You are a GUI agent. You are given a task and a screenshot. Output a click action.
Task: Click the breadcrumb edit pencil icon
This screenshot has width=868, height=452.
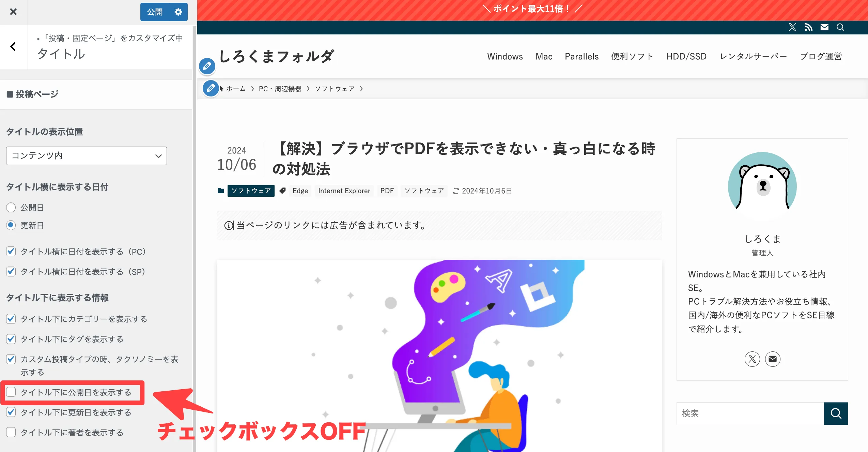click(x=210, y=88)
